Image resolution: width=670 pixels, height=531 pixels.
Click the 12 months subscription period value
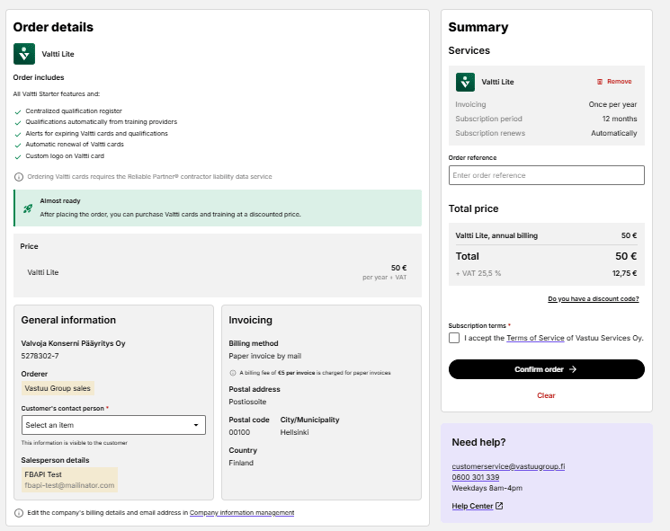(x=620, y=119)
